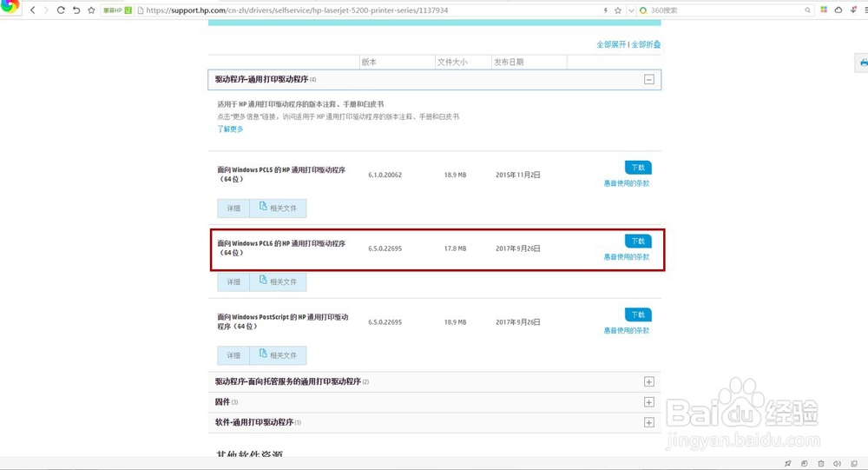Click the cloud icon in the browser toolbar
This screenshot has width=868, height=470.
(x=838, y=10)
